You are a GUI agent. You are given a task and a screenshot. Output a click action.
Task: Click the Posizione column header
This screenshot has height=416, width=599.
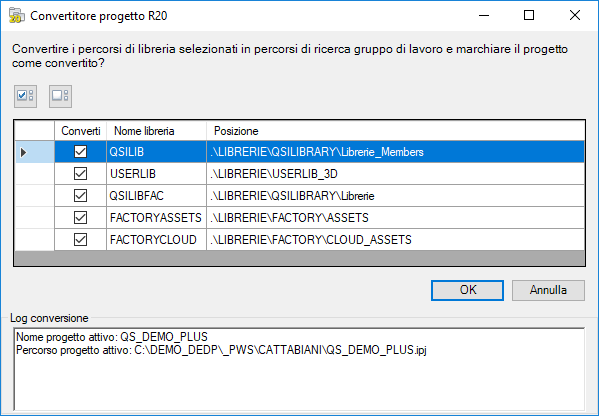click(396, 131)
